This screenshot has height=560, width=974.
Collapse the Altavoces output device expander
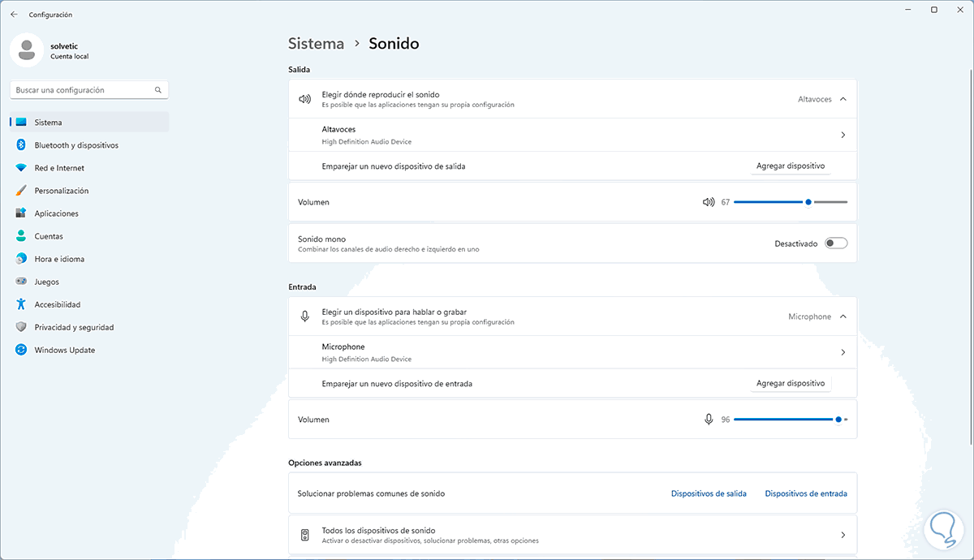tap(843, 99)
